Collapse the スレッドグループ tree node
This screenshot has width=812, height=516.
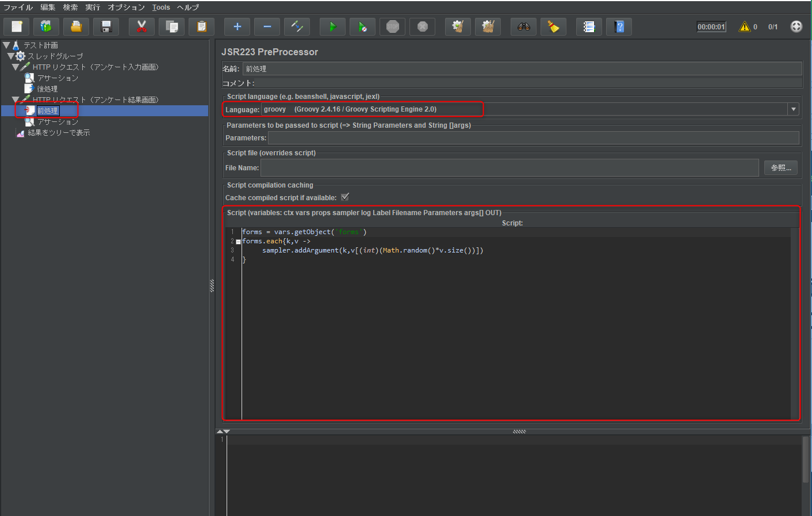(10, 56)
